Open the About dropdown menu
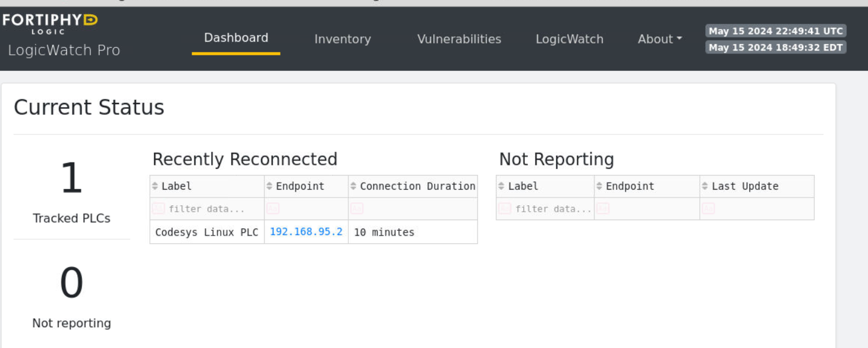 coord(659,39)
